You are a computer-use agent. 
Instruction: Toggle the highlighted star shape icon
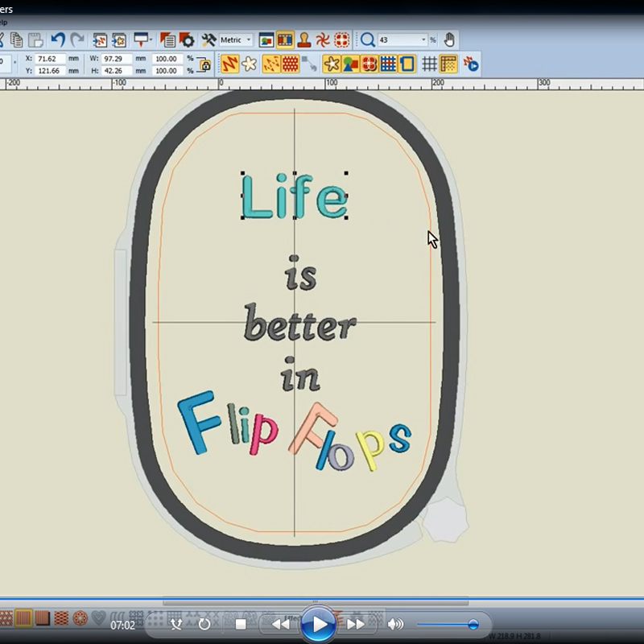pos(332,64)
